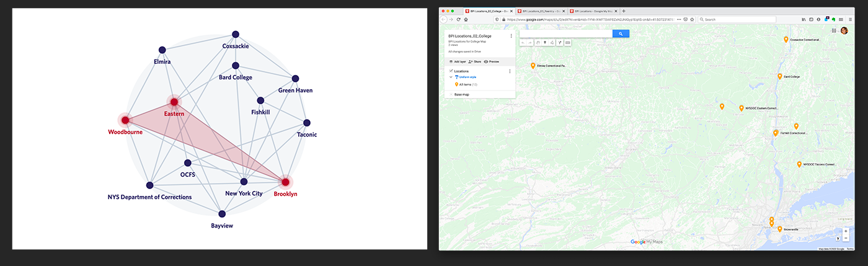Image resolution: width=868 pixels, height=266 pixels.
Task: Click the Elmira Correctional map pin
Action: [533, 65]
